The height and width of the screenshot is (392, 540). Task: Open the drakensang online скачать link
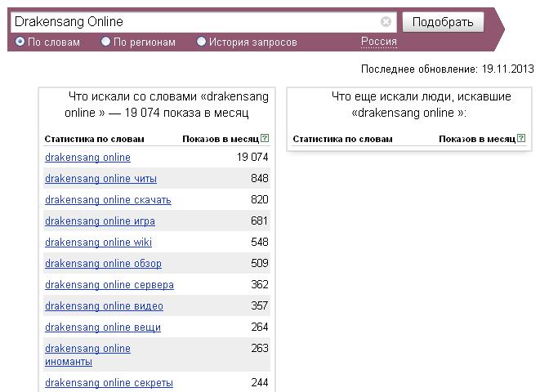point(108,200)
